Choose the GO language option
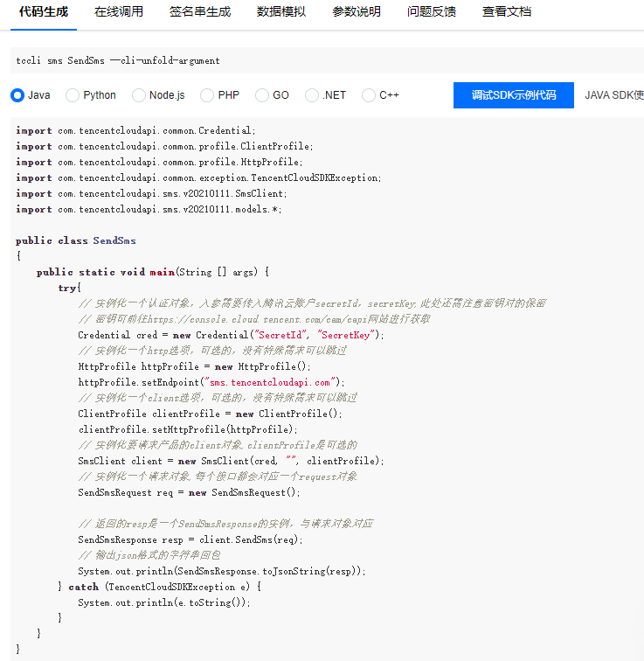 (x=262, y=95)
